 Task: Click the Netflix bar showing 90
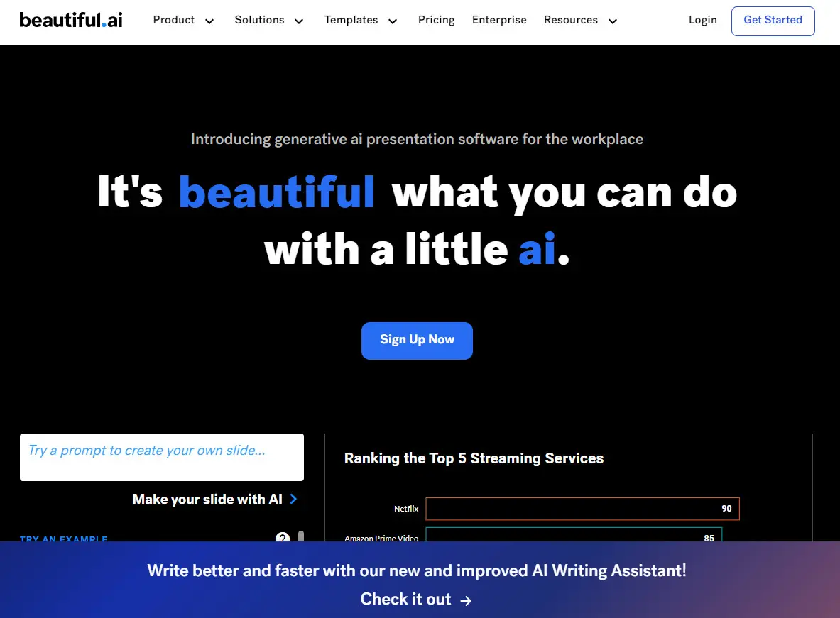(x=582, y=509)
